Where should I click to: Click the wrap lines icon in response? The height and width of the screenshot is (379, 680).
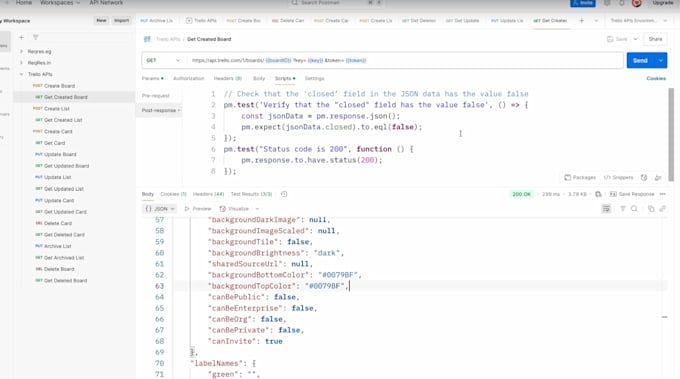pos(606,209)
